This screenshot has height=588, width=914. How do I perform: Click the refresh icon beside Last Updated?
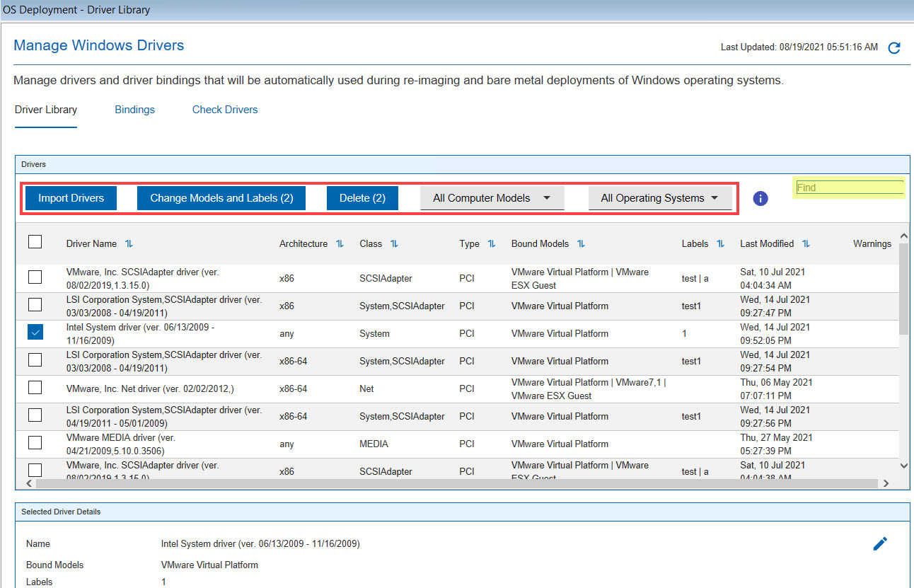(x=894, y=48)
